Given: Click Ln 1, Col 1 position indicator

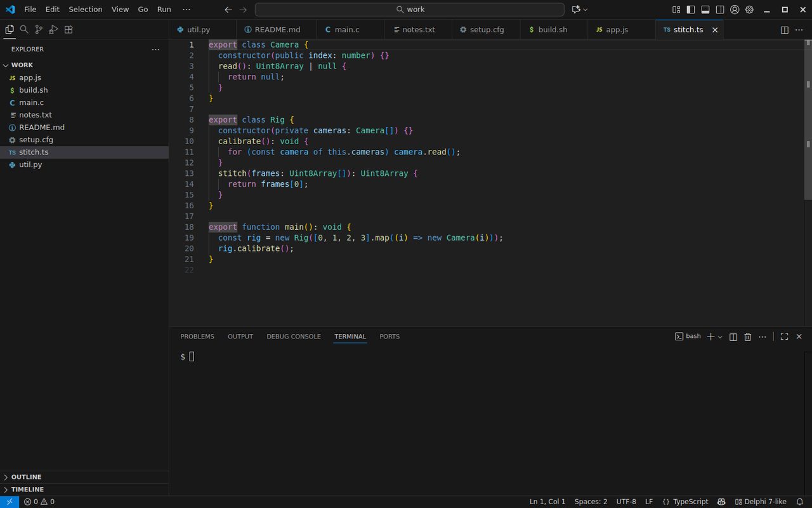Looking at the screenshot, I should point(547,502).
